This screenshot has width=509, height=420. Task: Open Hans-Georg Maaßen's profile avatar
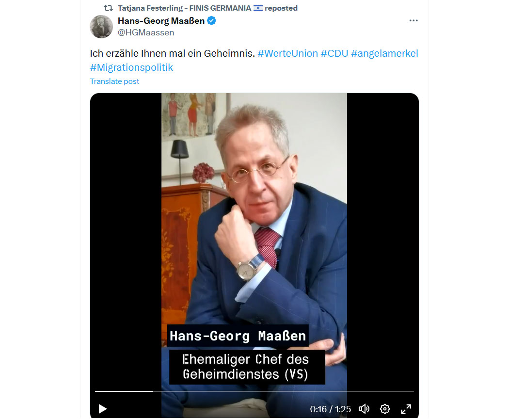click(x=101, y=27)
